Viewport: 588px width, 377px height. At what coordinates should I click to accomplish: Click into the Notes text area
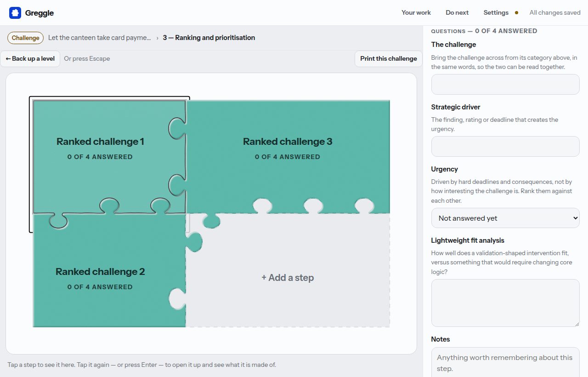(x=505, y=362)
